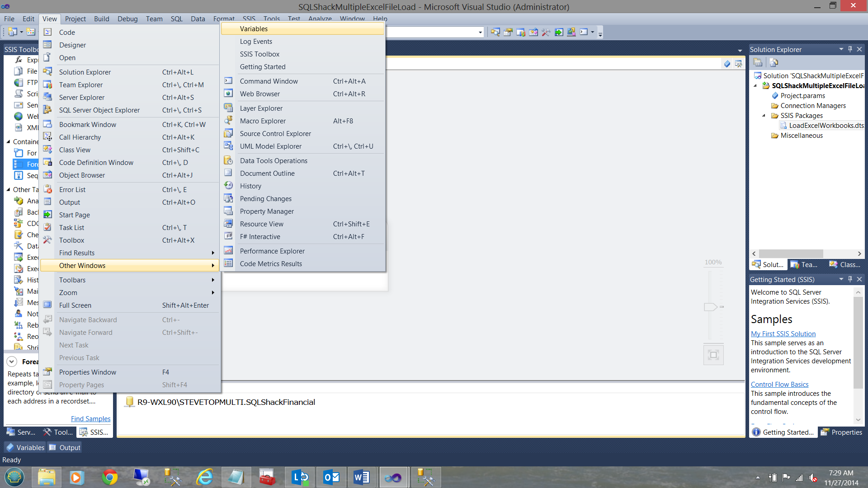Click the Macro Explorer icon
This screenshot has height=488, width=868.
[229, 121]
